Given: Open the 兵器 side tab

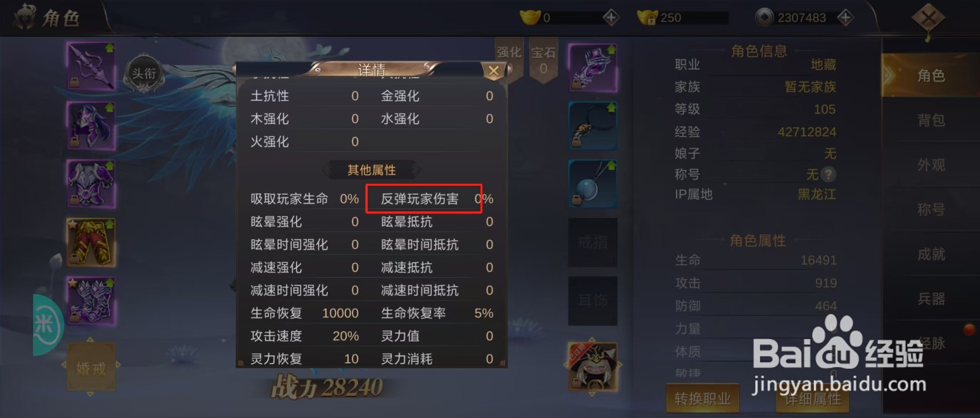Looking at the screenshot, I should [x=931, y=299].
